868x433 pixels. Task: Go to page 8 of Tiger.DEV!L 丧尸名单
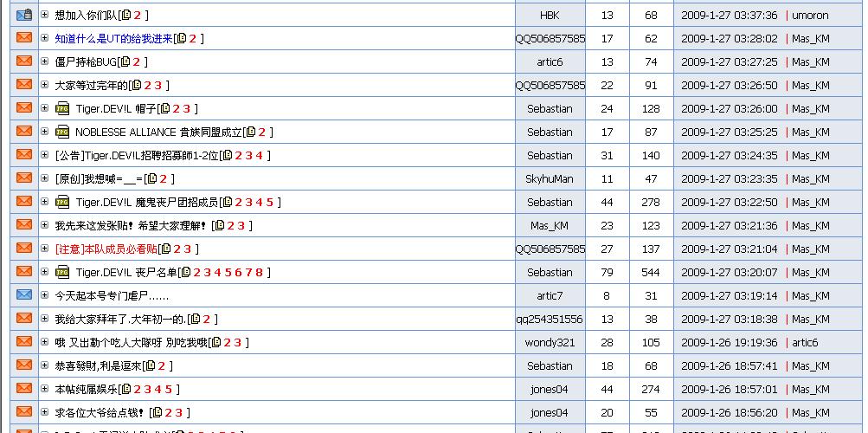pos(259,272)
